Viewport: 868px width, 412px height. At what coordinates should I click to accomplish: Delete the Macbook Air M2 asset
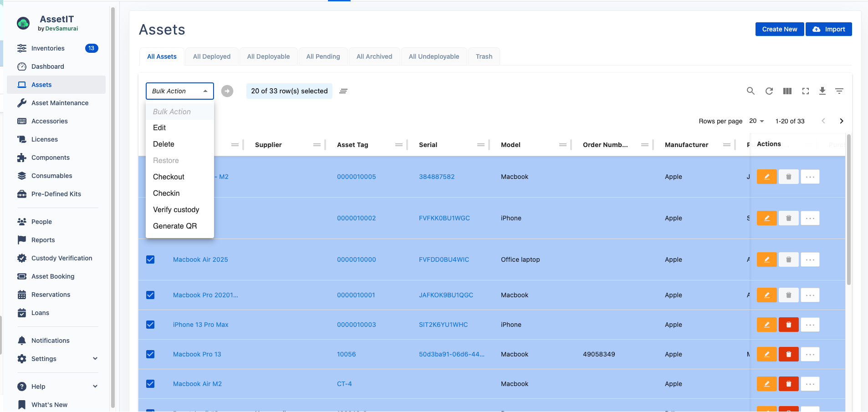click(x=789, y=384)
